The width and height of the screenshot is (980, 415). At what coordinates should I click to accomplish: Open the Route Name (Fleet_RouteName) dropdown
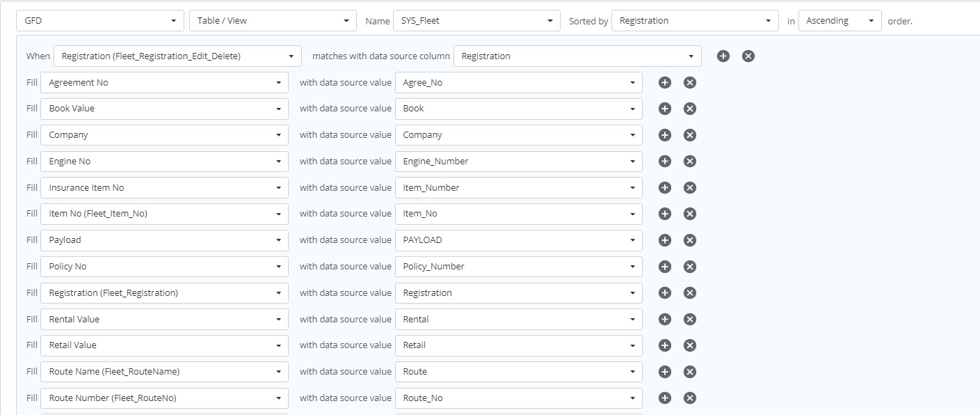pyautogui.click(x=164, y=372)
